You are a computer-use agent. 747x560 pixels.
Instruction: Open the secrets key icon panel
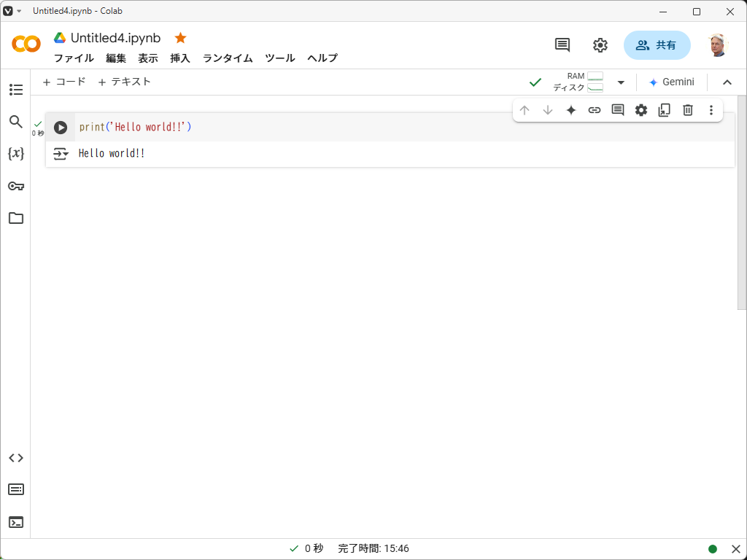[x=16, y=186]
